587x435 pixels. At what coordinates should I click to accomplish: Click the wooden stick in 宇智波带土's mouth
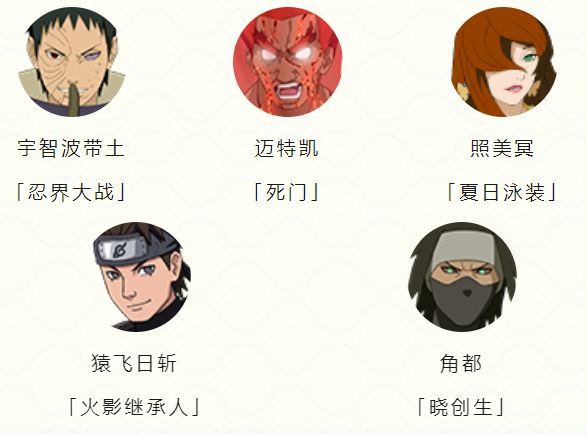73,98
